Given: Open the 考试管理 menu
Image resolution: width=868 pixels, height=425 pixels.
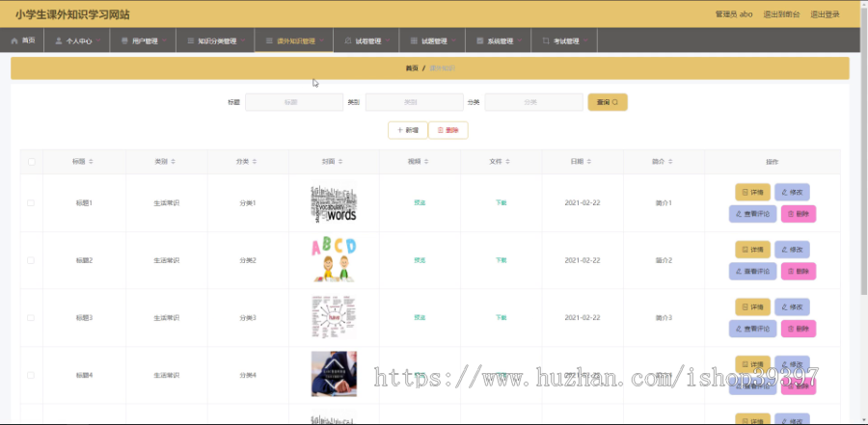Looking at the screenshot, I should pyautogui.click(x=564, y=40).
